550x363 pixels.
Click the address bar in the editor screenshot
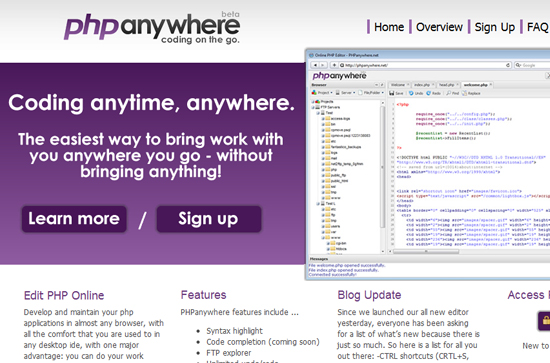click(x=425, y=65)
